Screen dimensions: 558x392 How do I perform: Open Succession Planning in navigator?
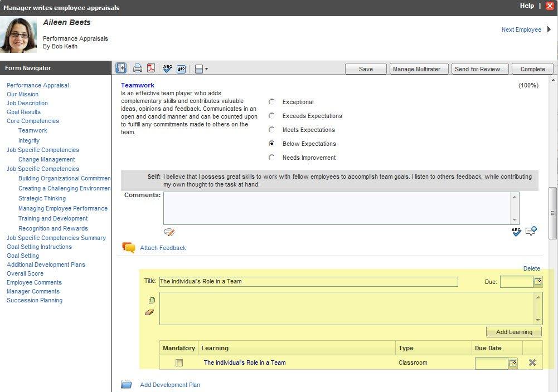tap(35, 300)
